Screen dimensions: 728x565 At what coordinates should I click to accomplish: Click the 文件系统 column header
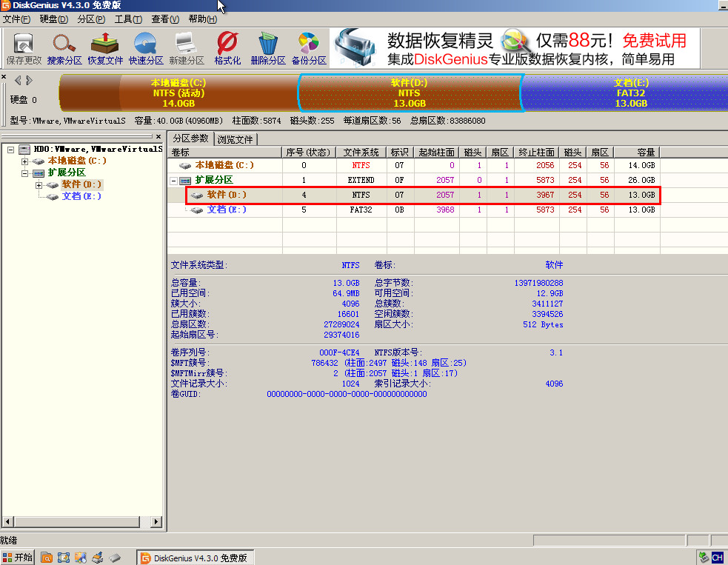(x=361, y=153)
